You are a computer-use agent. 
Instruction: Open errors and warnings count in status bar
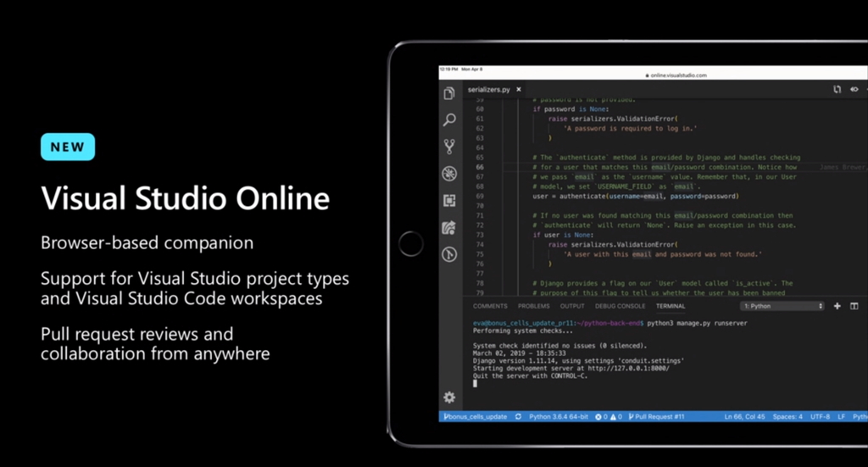point(609,417)
